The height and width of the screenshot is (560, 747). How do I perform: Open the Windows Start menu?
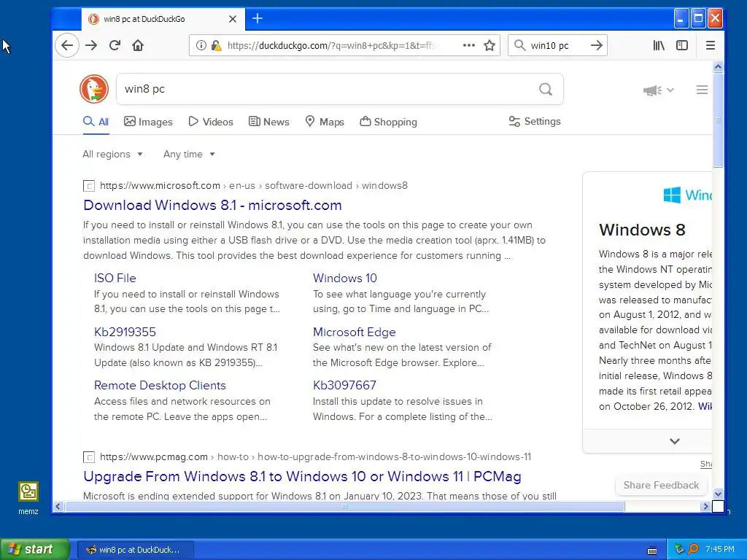click(x=35, y=550)
